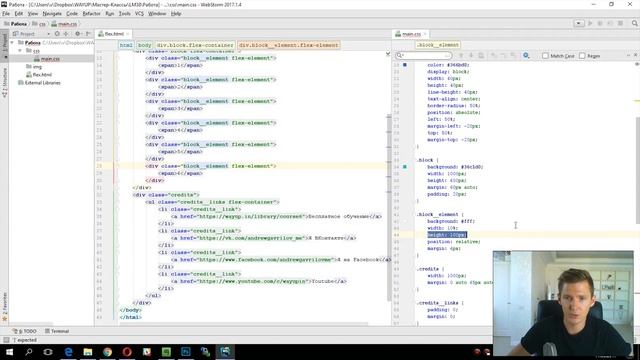The height and width of the screenshot is (360, 640).
Task: Open Search Everywhere magnifier in top toolbar
Action: [x=635, y=23]
